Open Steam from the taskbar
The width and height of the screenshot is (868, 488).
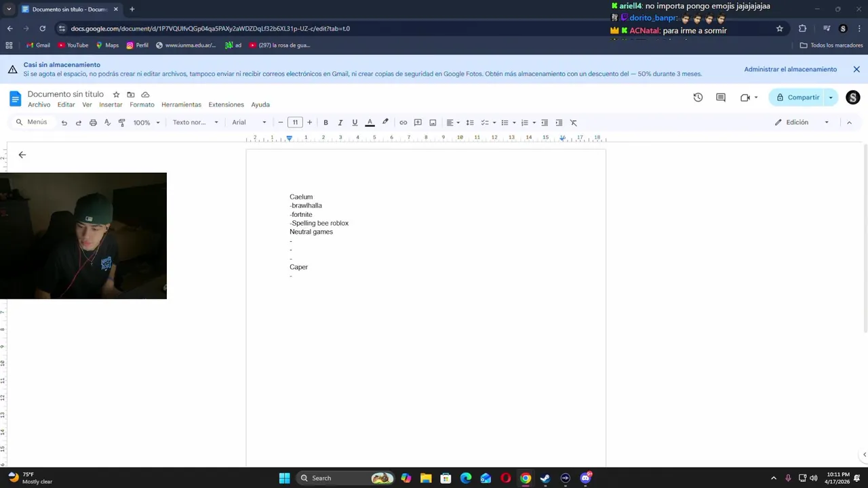[x=545, y=478]
